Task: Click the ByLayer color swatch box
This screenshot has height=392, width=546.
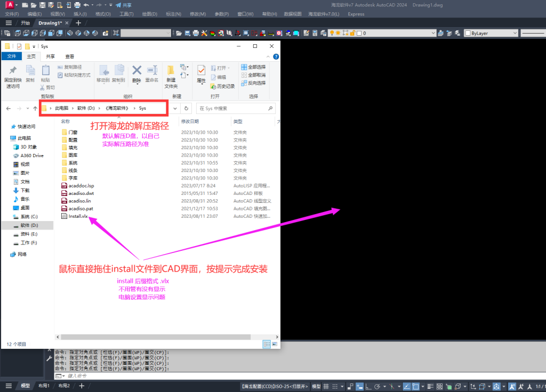Action: [x=468, y=34]
